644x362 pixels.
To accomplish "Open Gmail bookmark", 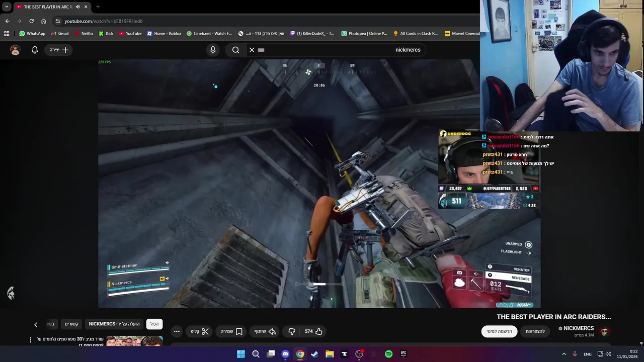I will pyautogui.click(x=59, y=34).
